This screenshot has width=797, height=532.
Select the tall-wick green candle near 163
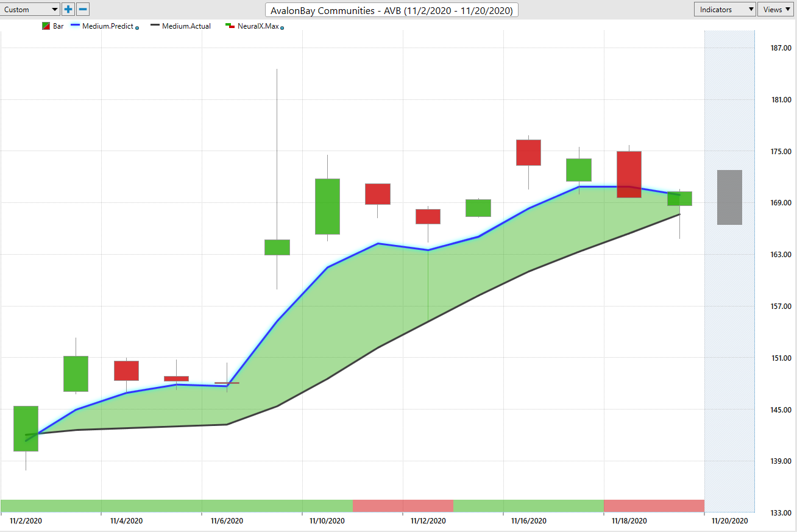tap(277, 247)
